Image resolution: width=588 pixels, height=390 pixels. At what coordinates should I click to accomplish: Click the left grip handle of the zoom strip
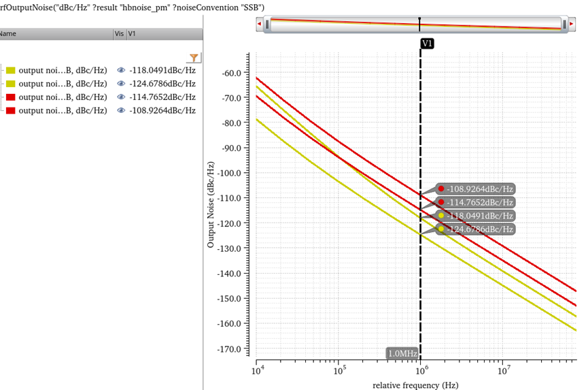click(x=267, y=25)
